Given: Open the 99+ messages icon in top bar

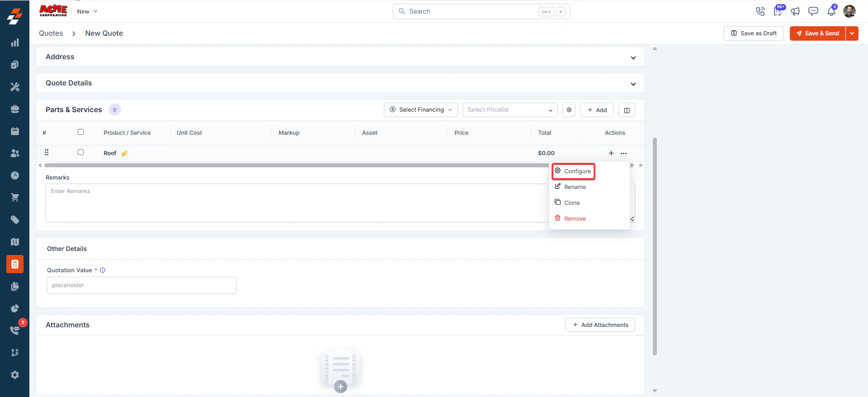Looking at the screenshot, I should pyautogui.click(x=778, y=11).
